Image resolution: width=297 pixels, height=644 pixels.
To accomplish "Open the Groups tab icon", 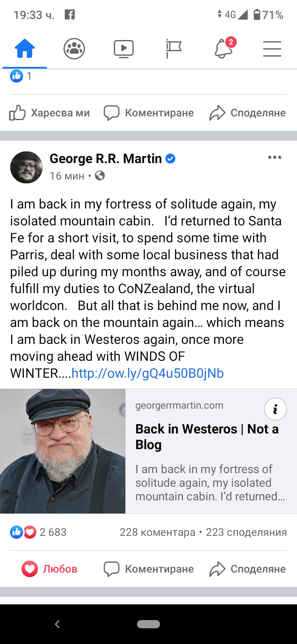I will point(74,49).
